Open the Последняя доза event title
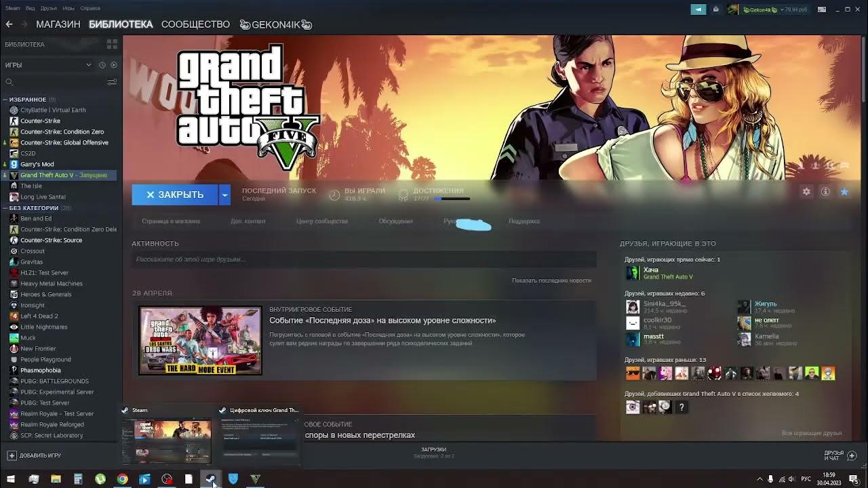The height and width of the screenshot is (488, 868). pos(382,321)
